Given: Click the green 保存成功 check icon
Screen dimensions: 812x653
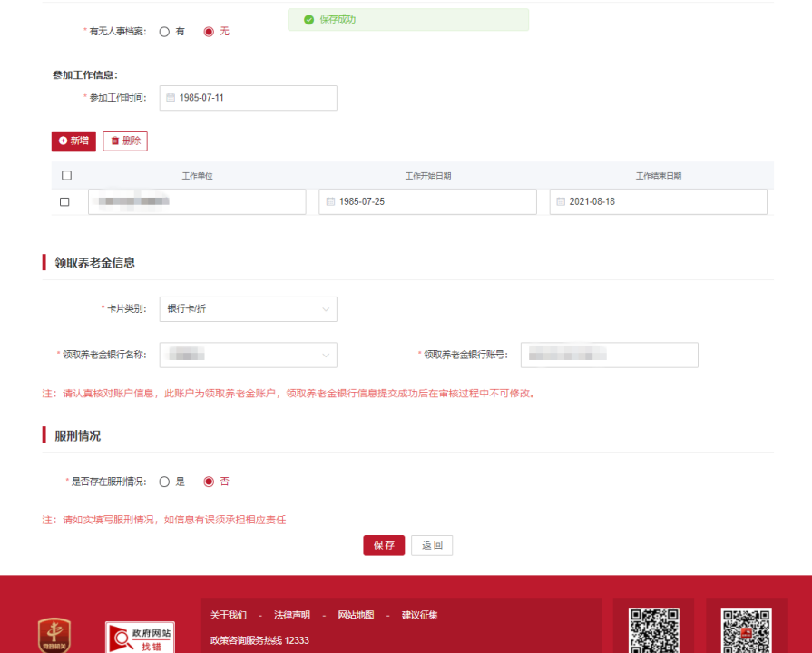Looking at the screenshot, I should tap(308, 19).
